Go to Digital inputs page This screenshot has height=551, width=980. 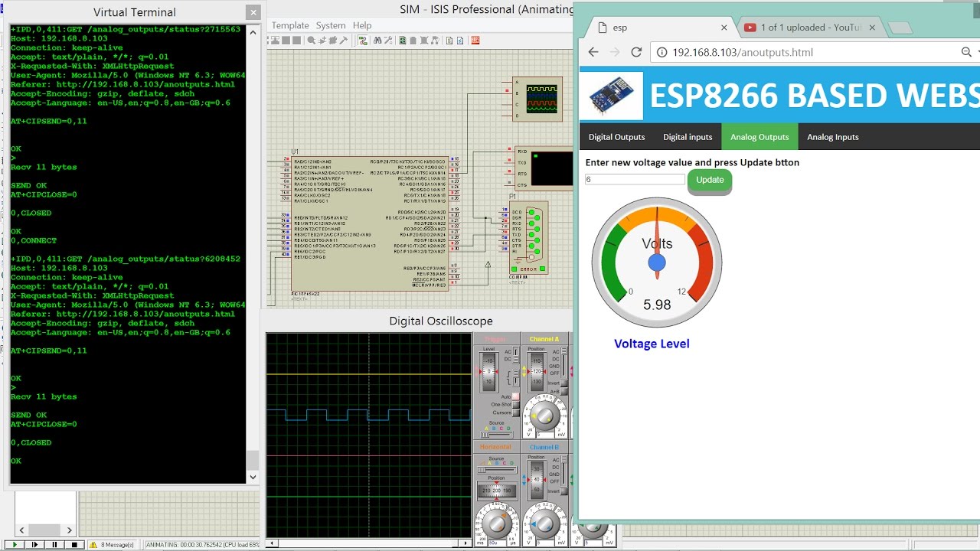click(x=688, y=137)
